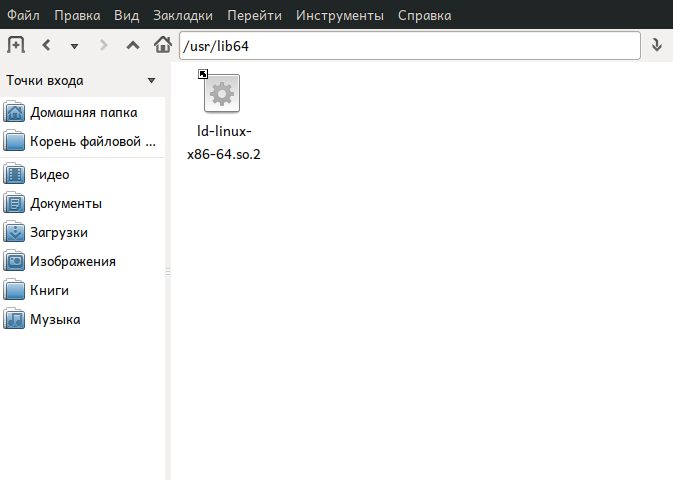Select the ld-linux-x86-64.so.2 file icon
Screen dimensions: 673x480
point(221,93)
